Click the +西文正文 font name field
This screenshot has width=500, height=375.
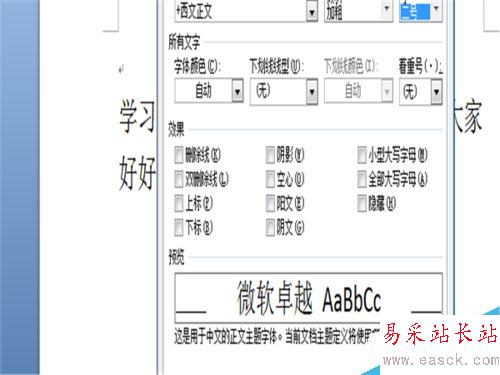pos(241,11)
